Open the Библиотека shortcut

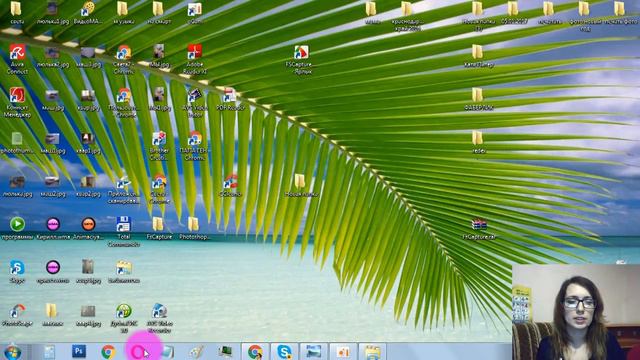[x=124, y=271]
